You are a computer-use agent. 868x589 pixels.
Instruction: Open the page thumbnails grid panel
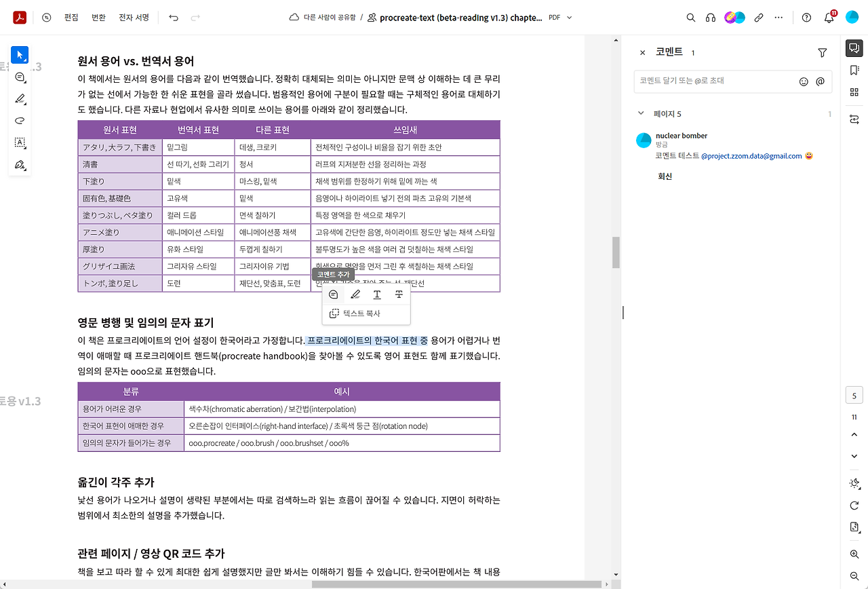tap(854, 92)
